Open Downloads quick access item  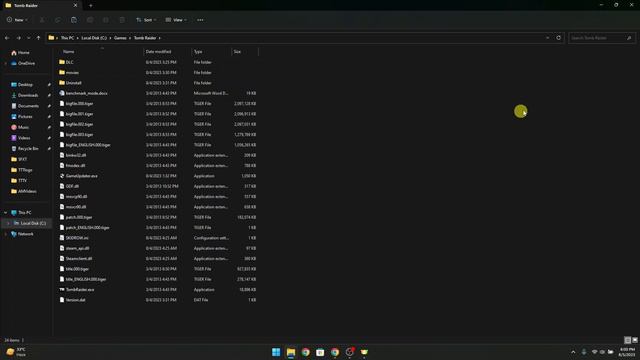pos(28,95)
